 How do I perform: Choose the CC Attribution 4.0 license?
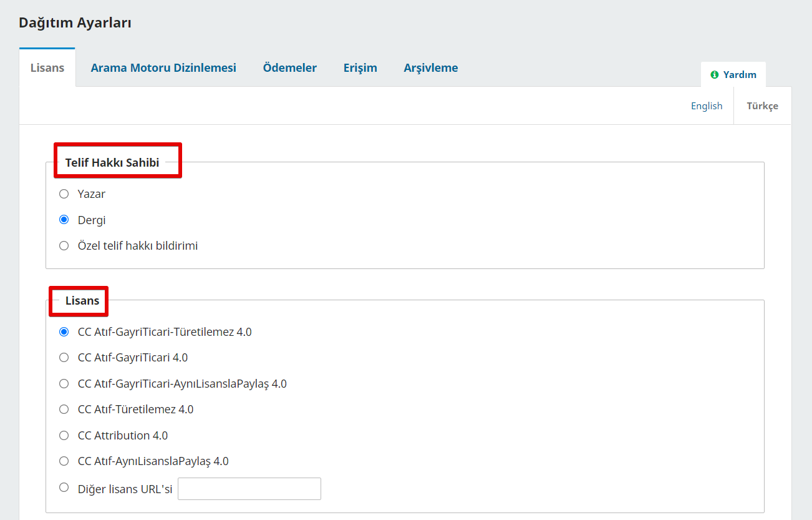pos(64,436)
